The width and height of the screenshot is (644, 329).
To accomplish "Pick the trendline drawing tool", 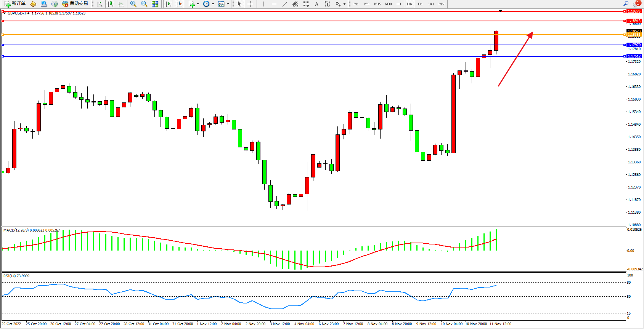I will (x=284, y=4).
